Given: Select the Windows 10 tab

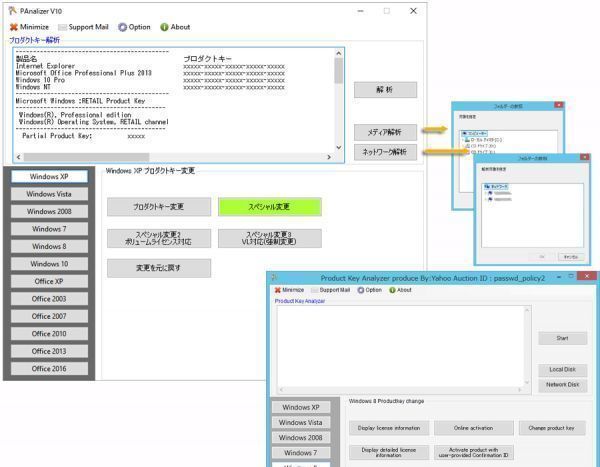Looking at the screenshot, I should coord(49,264).
